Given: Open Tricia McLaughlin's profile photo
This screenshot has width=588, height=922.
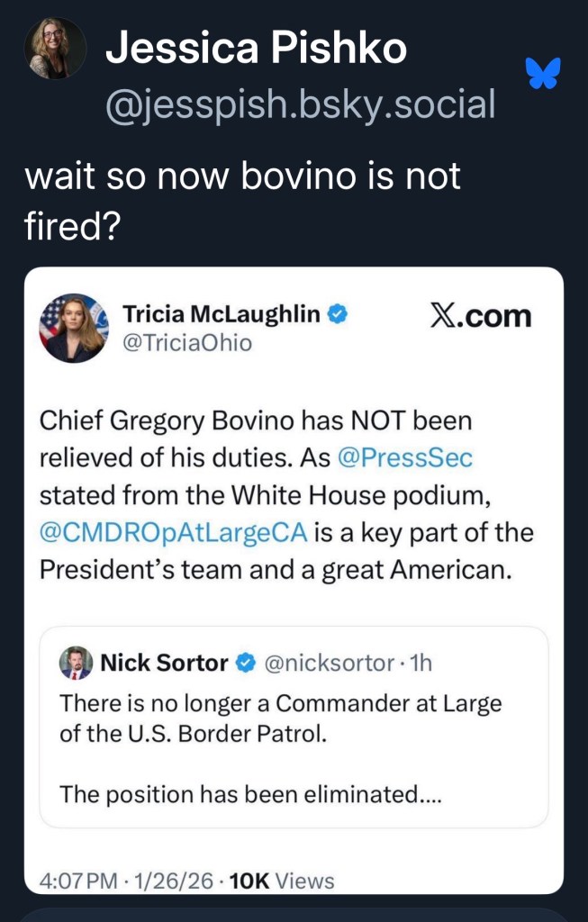Looking at the screenshot, I should point(74,328).
